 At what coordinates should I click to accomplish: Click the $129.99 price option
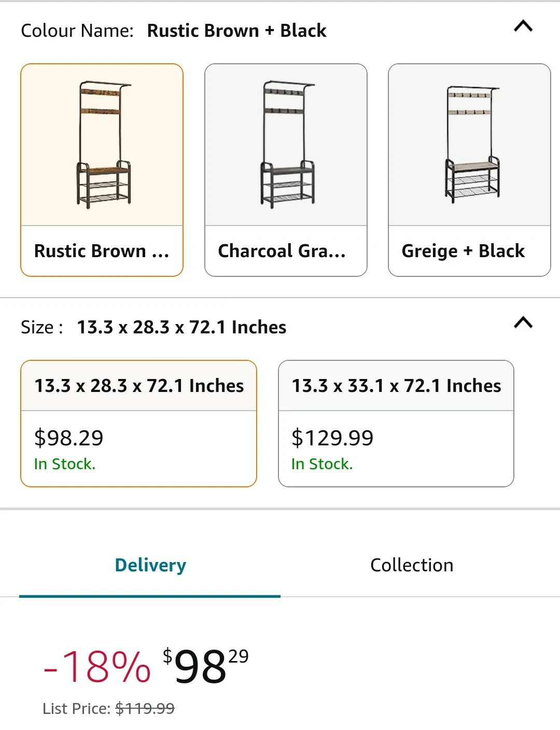click(332, 438)
